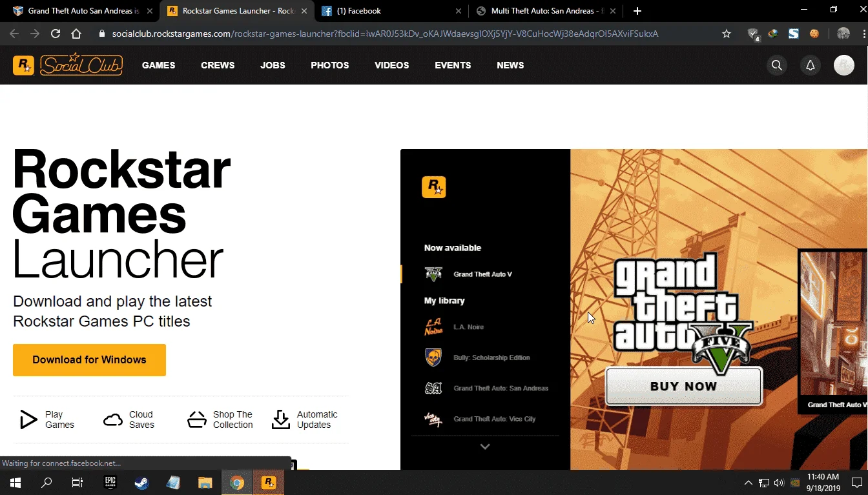Open the blue S extension
This screenshot has width=868, height=495.
click(794, 34)
